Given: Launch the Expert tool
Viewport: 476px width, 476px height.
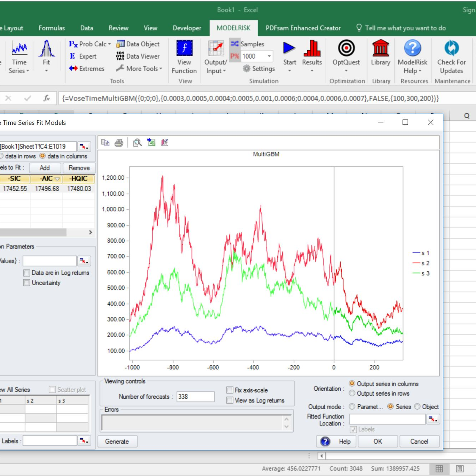Looking at the screenshot, I should pos(83,56).
